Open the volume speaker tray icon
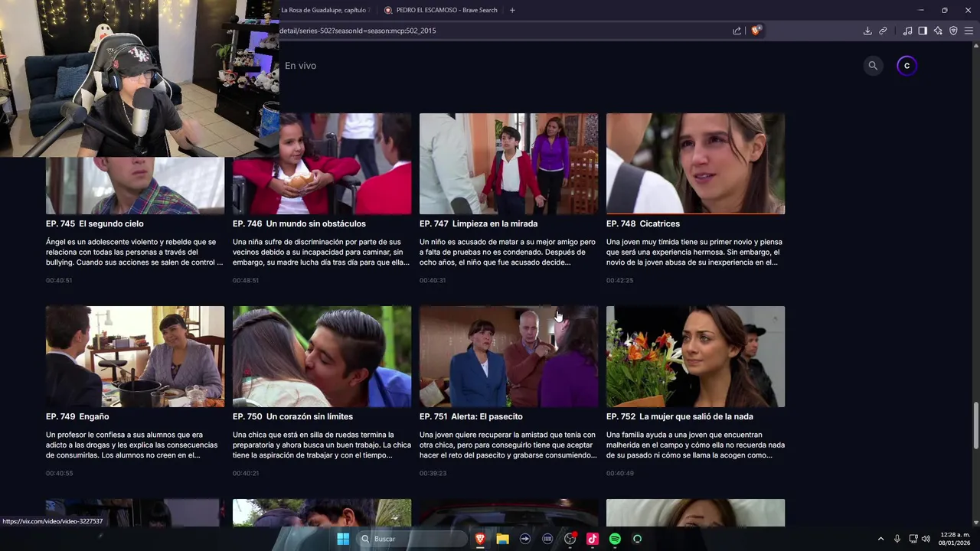Screen dimensions: 980x551 coord(926,539)
